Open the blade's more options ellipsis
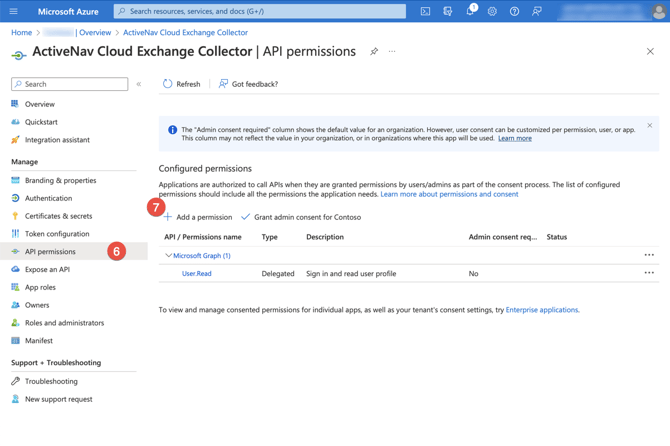Image resolution: width=670 pixels, height=446 pixels. (x=392, y=51)
